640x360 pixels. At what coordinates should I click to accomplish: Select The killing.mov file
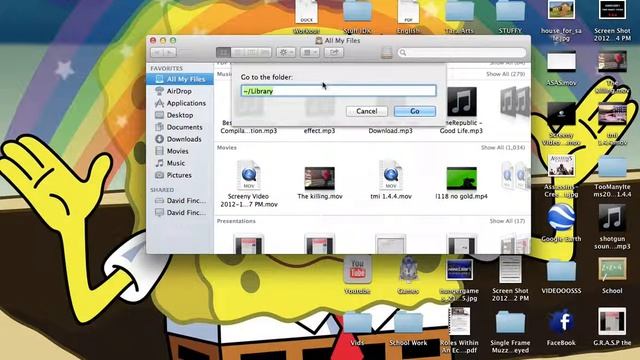320,182
